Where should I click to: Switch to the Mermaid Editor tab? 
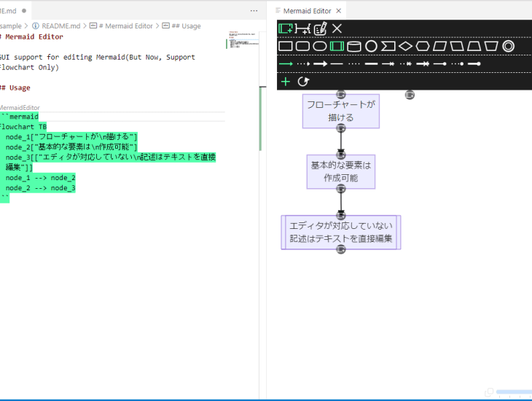point(306,11)
